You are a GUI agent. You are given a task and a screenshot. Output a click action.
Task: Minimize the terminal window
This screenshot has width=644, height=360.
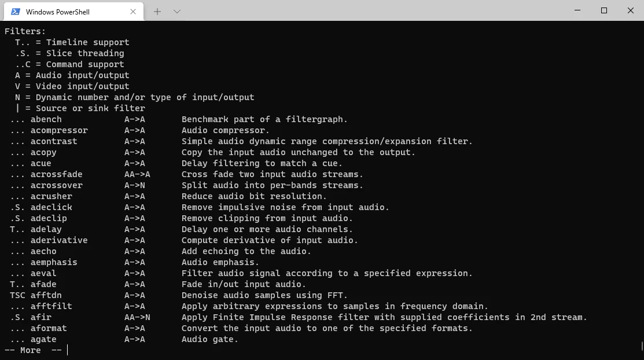click(x=577, y=10)
